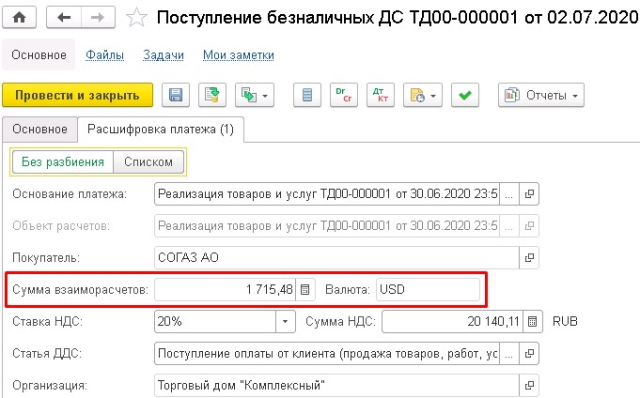
Task: Open the Файлы link
Action: [104, 55]
